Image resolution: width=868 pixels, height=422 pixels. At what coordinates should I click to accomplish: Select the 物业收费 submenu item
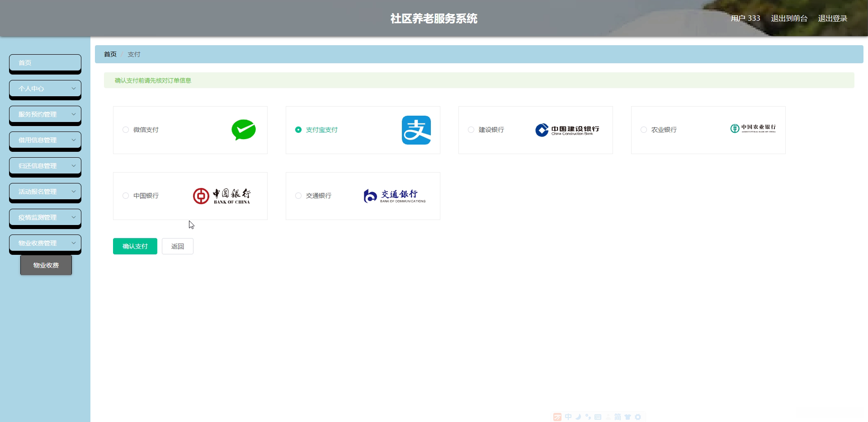point(46,265)
